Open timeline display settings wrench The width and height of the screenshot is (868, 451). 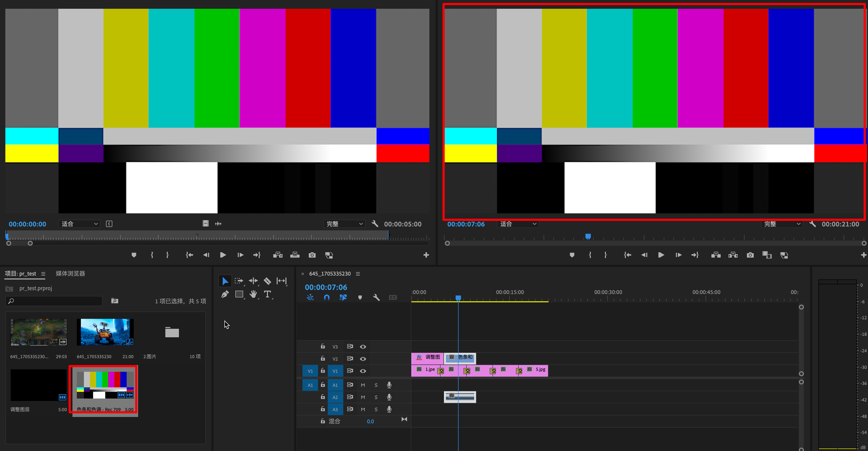pos(376,297)
